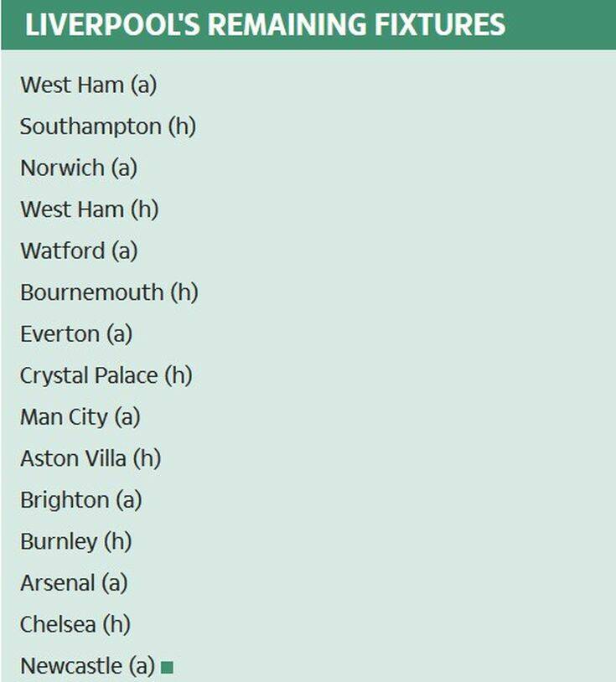Select the Aston Villa (h) fixture
The height and width of the screenshot is (682, 616).
pyautogui.click(x=91, y=458)
